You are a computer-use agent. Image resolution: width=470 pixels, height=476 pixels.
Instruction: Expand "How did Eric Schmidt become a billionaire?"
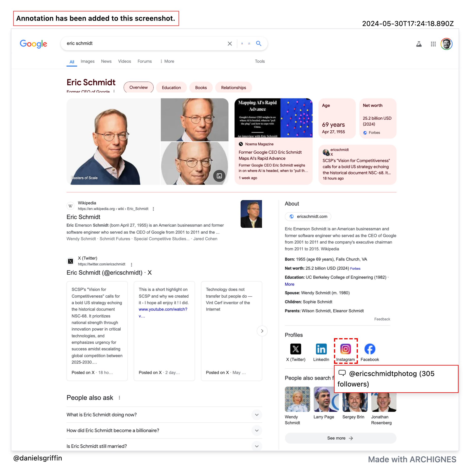click(x=164, y=430)
